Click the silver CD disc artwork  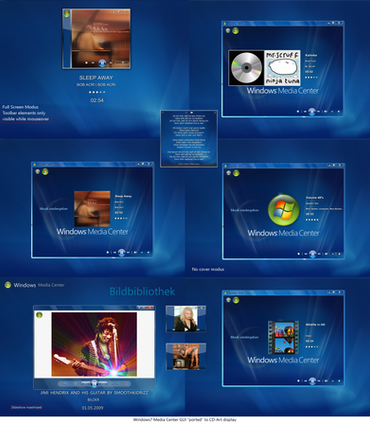246,68
